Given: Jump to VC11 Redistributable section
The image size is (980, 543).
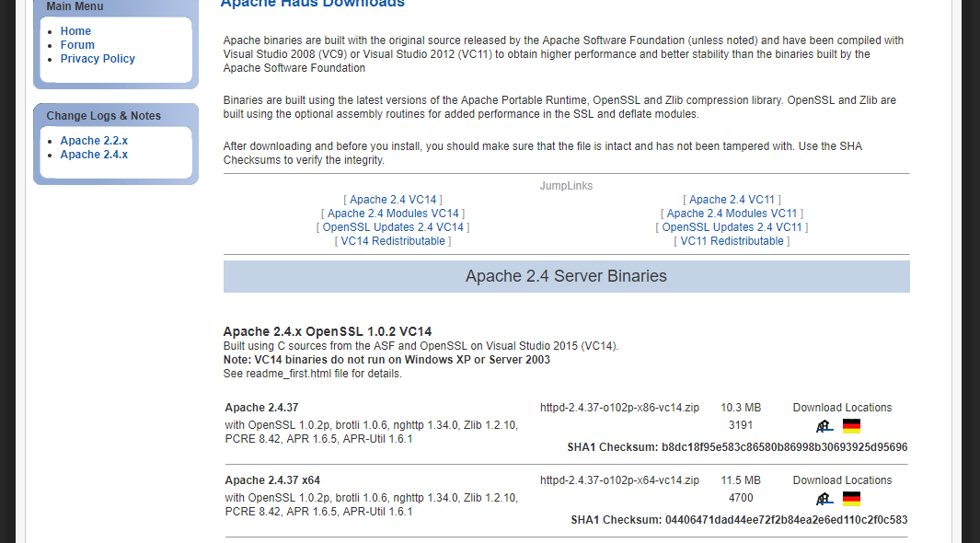Looking at the screenshot, I should coord(732,241).
